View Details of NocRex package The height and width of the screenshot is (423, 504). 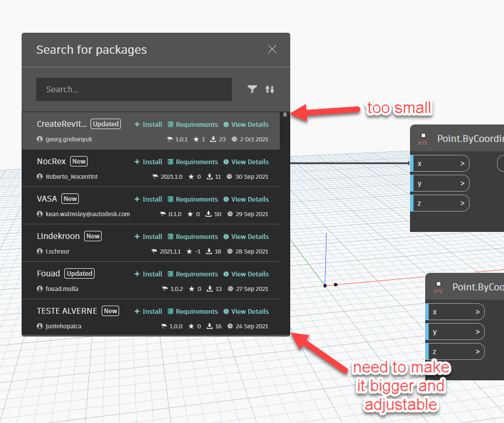(246, 162)
